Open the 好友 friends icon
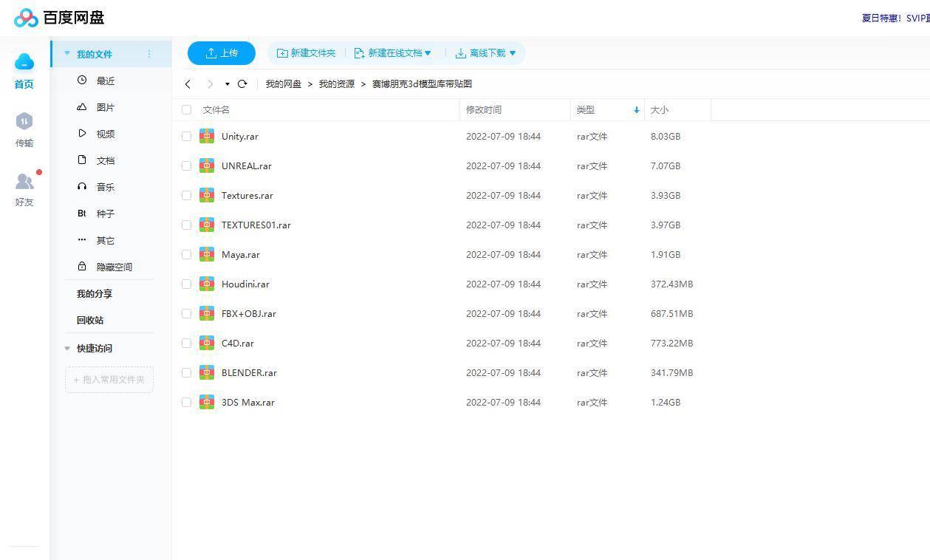The image size is (930, 560). (x=24, y=181)
